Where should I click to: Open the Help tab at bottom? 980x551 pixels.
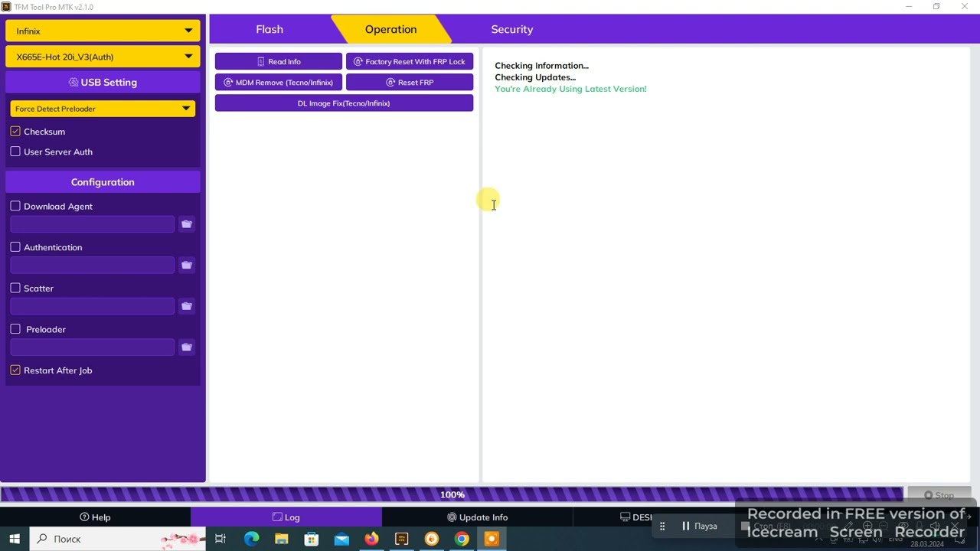click(x=96, y=517)
